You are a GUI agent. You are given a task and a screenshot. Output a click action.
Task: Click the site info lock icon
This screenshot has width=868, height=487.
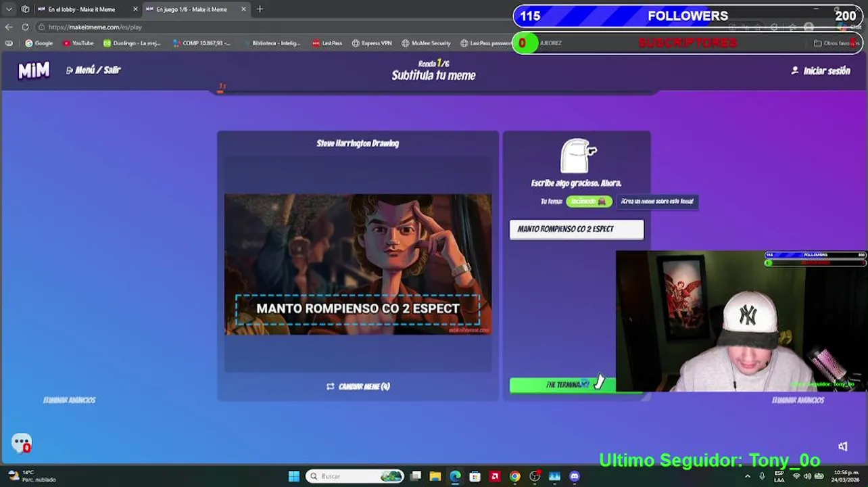41,27
